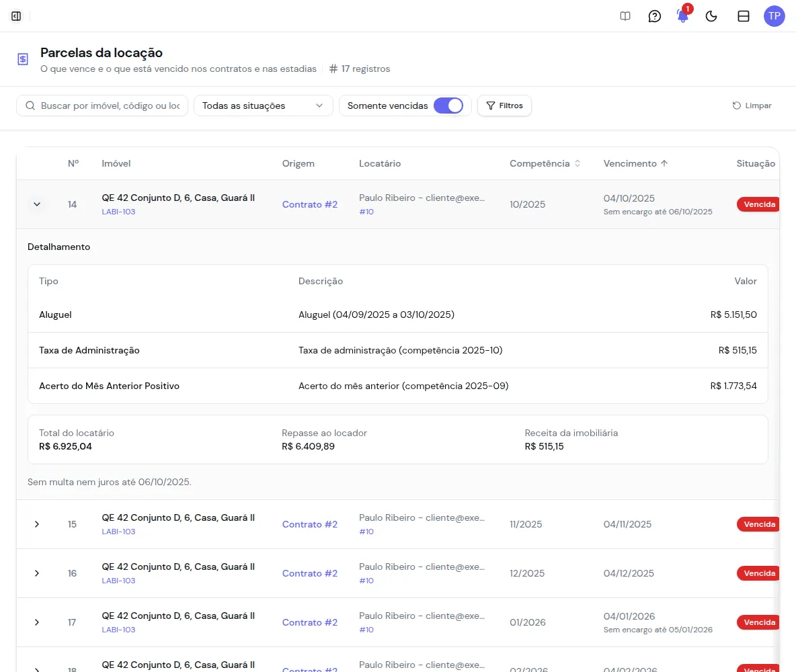Image resolution: width=796 pixels, height=672 pixels.
Task: Expand row 17 details
Action: (36, 622)
